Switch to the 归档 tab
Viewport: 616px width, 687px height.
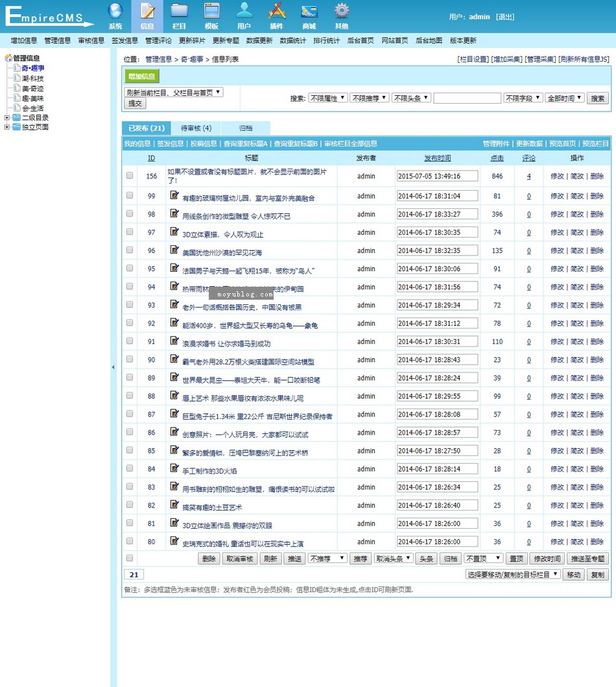pyautogui.click(x=246, y=128)
